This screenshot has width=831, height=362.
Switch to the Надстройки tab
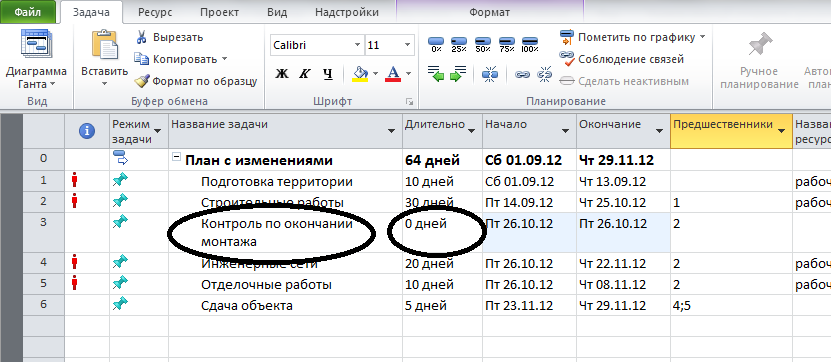[347, 12]
